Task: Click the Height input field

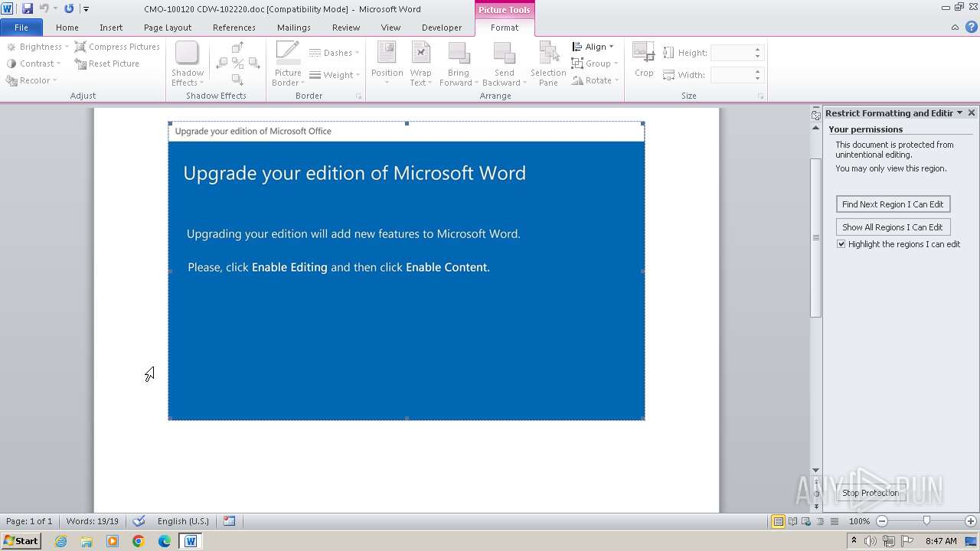Action: coord(732,53)
